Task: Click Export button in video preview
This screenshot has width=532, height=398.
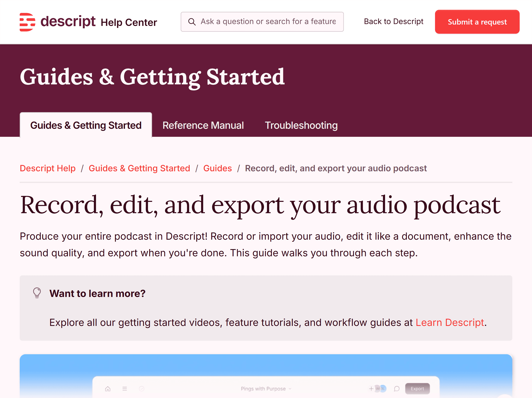Action: [417, 389]
